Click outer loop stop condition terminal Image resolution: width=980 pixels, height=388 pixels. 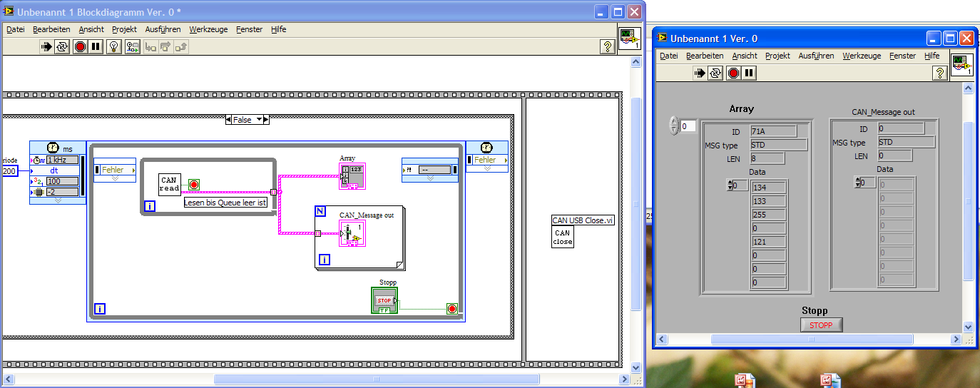(x=451, y=309)
